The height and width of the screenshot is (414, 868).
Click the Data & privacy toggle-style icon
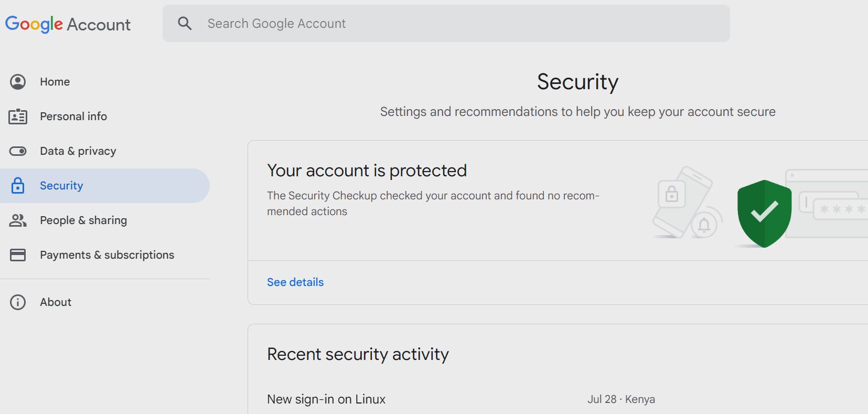pos(18,151)
